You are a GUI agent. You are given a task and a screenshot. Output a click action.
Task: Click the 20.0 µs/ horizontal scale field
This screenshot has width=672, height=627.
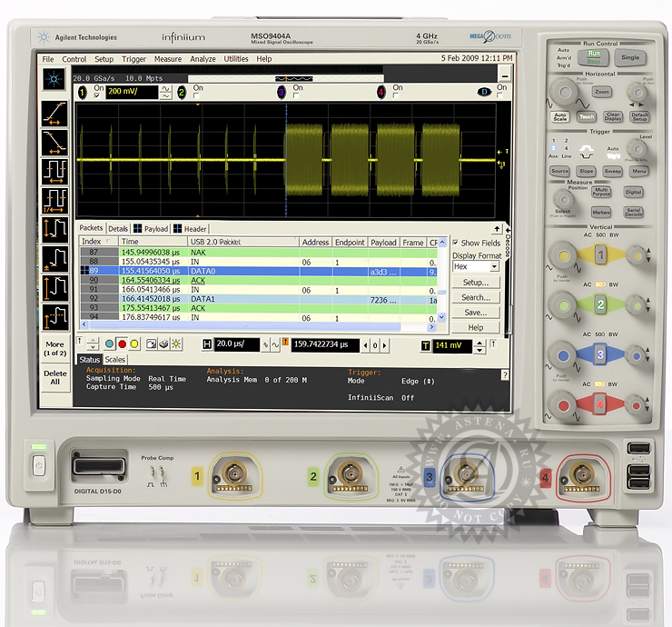coord(237,344)
